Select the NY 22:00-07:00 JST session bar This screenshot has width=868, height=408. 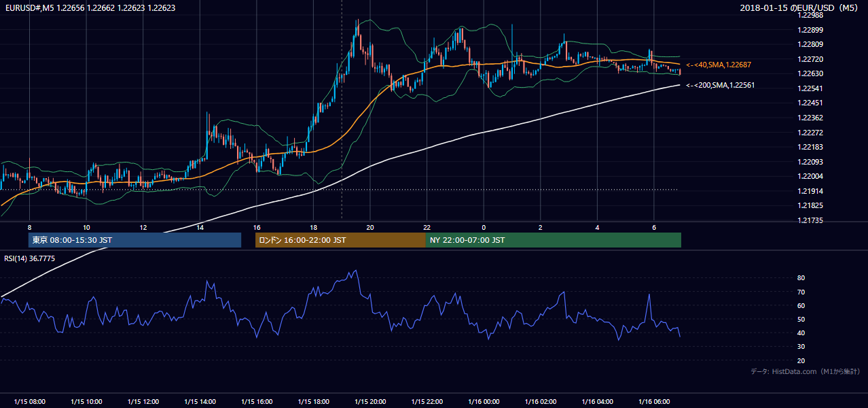(x=554, y=240)
